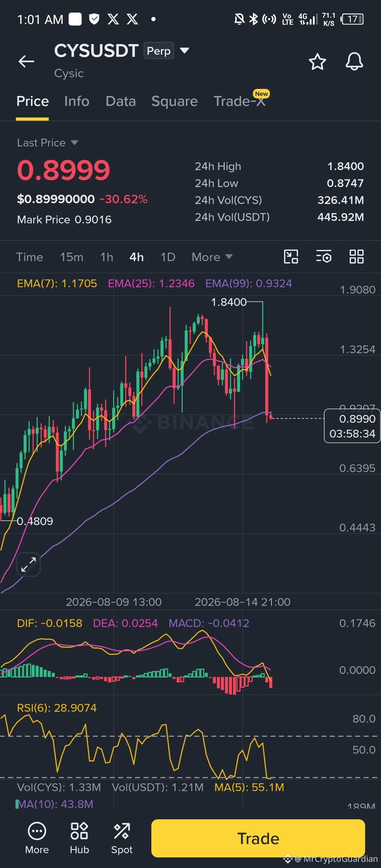
Task: Tap the first X app notification icon
Action: 113,19
